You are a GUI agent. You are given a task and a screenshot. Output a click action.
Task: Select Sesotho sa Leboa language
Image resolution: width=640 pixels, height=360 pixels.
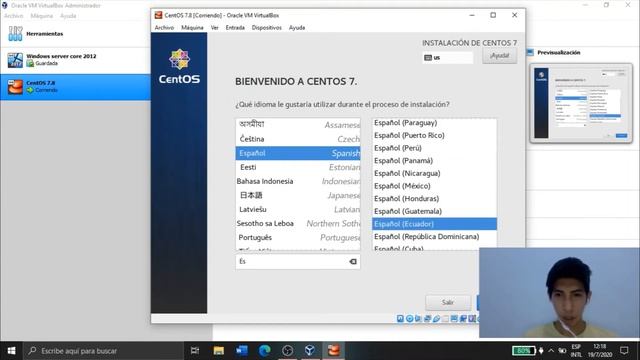tap(298, 224)
